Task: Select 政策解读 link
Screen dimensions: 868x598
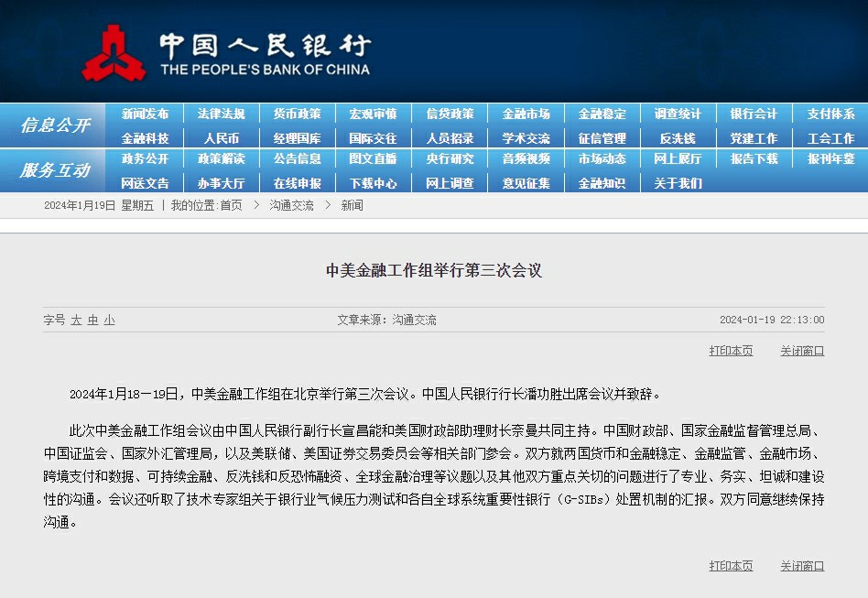Action: pos(222,159)
